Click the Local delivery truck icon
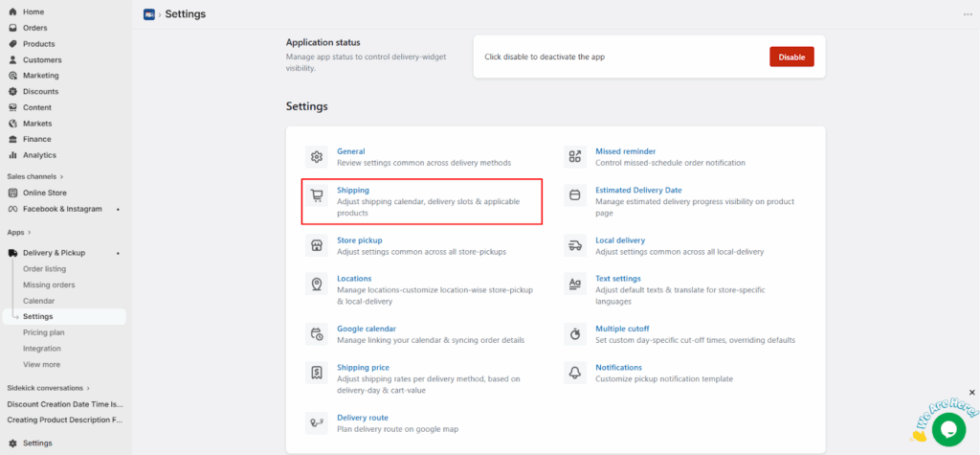This screenshot has width=980, height=455. 575,245
